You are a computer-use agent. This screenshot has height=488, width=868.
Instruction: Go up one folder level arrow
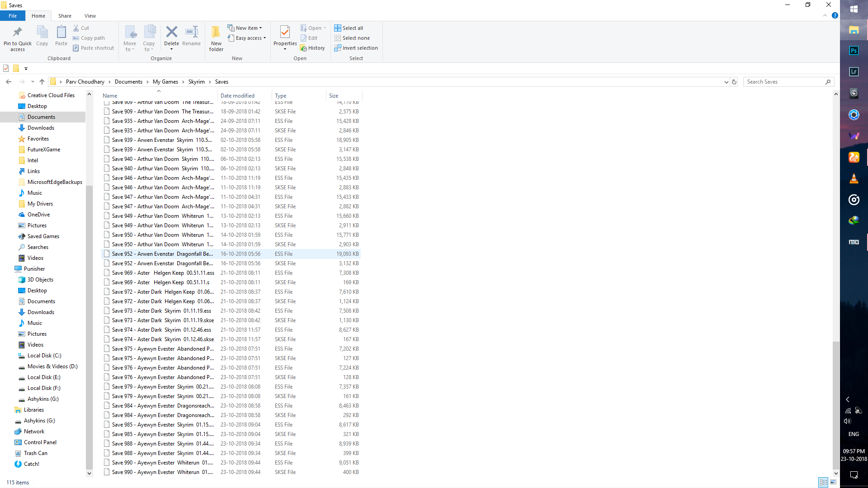[42, 82]
